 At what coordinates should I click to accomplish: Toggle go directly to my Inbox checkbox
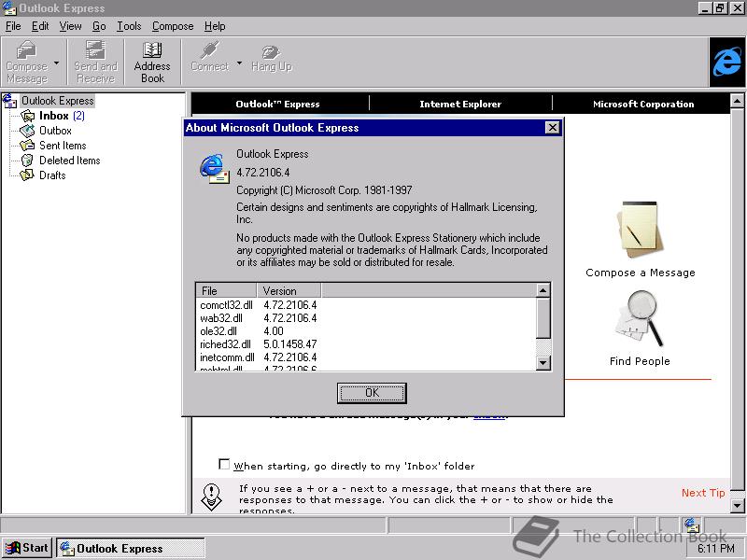click(224, 464)
